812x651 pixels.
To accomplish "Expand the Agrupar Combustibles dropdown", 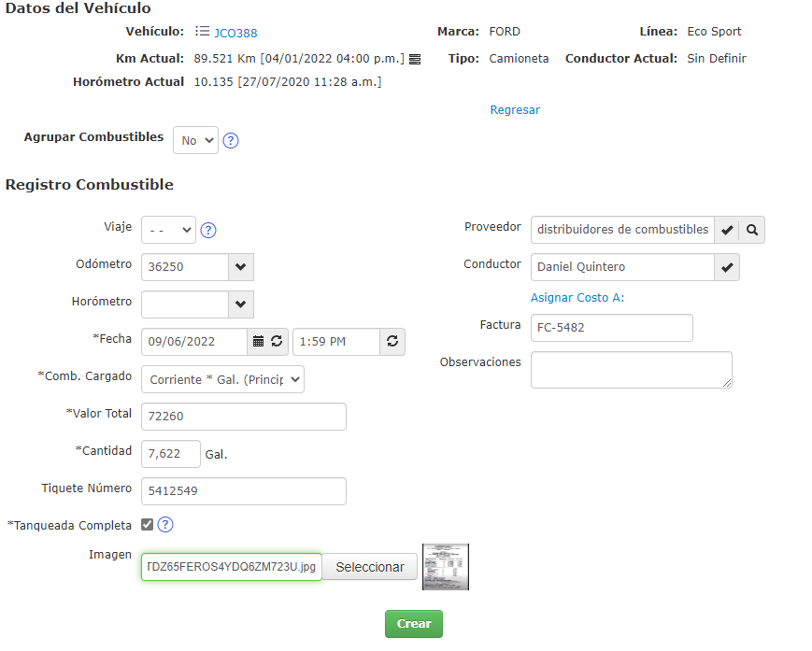I will point(195,140).
